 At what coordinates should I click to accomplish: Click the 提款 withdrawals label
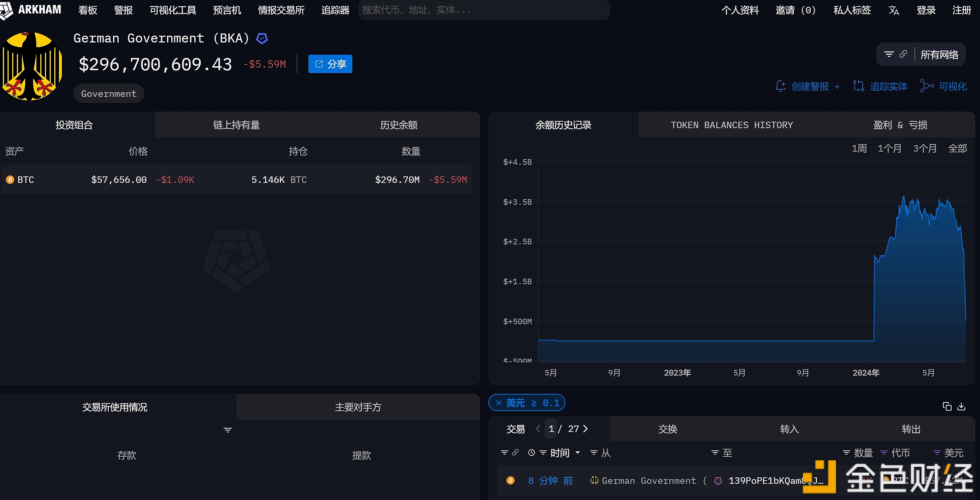(361, 455)
